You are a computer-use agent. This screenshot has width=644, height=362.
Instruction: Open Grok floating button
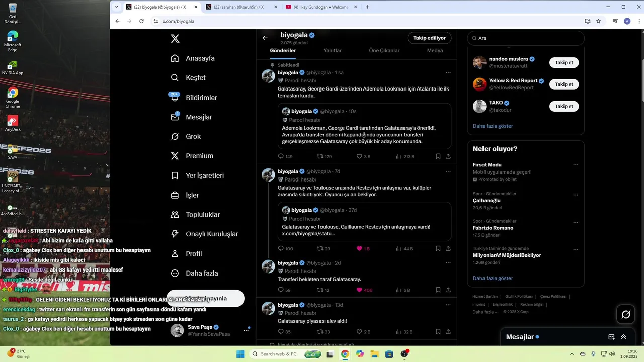[626, 314]
